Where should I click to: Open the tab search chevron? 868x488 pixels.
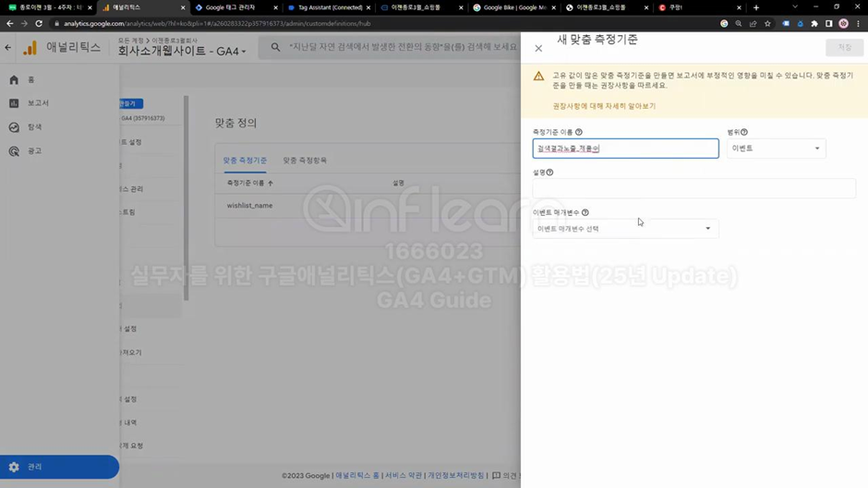(795, 7)
